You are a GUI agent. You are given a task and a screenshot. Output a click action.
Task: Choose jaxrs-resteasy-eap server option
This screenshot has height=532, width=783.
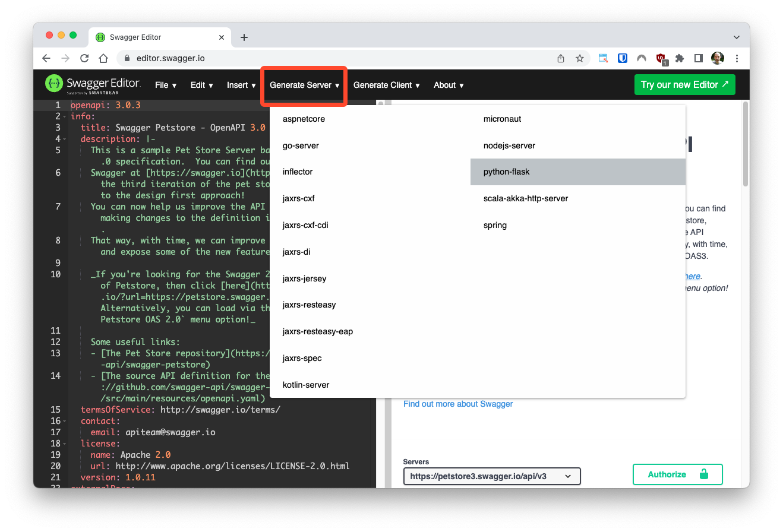point(370,331)
